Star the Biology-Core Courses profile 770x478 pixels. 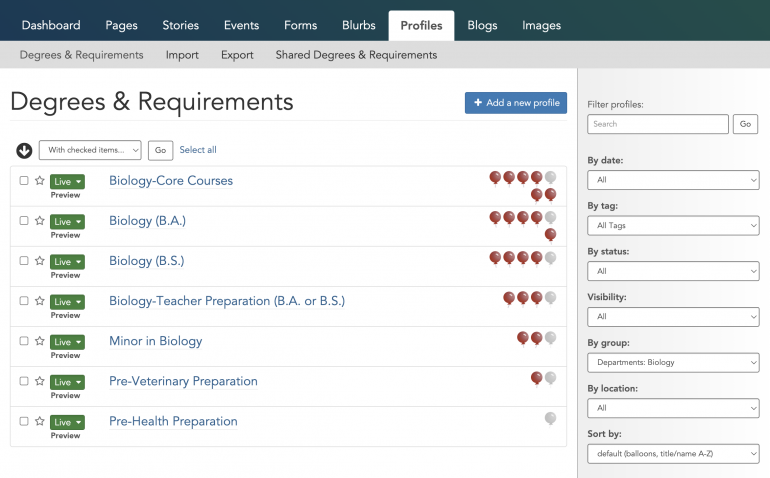[40, 180]
